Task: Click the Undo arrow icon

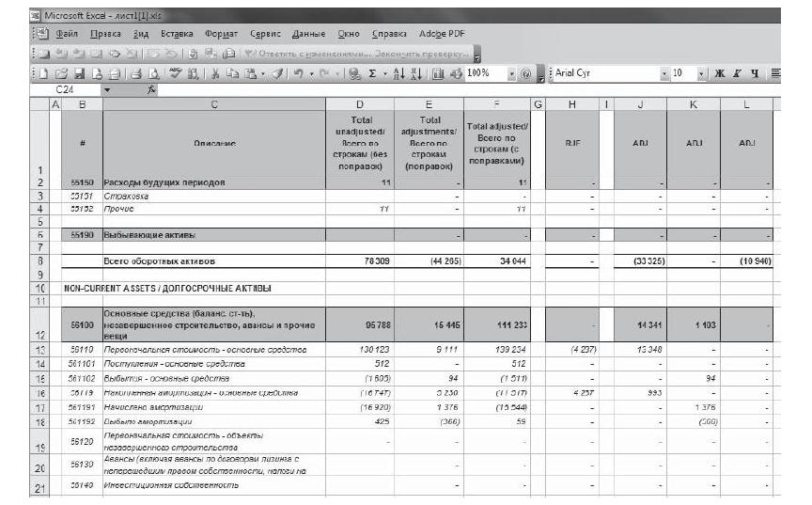Action: (x=298, y=74)
